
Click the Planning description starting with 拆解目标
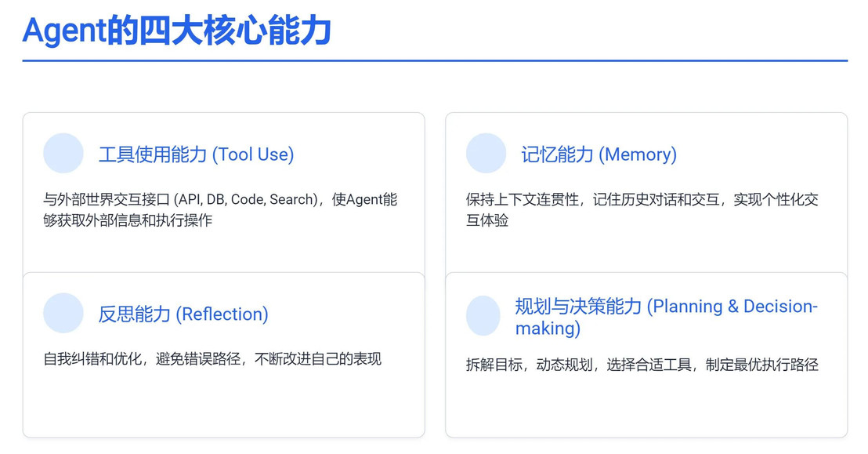click(x=642, y=364)
